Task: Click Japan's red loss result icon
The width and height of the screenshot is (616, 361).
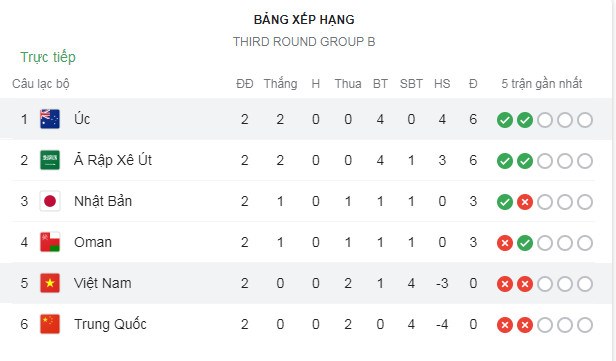Action: [525, 202]
